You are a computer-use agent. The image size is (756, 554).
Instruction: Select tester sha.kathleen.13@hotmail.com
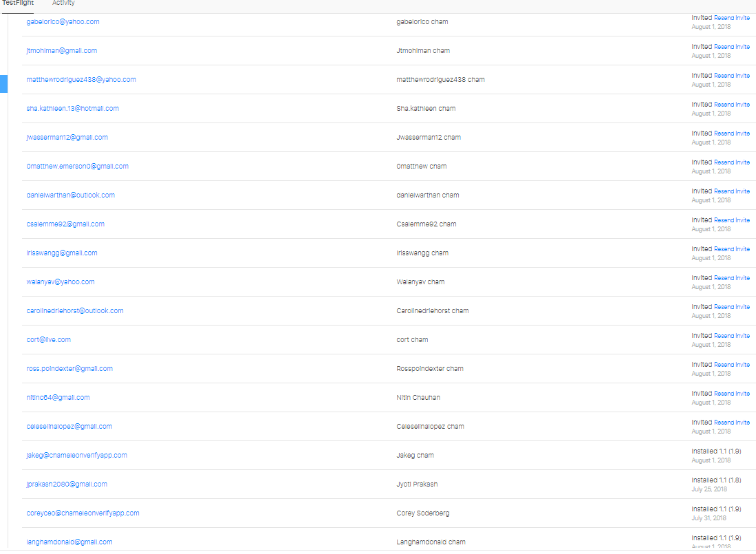(x=72, y=109)
